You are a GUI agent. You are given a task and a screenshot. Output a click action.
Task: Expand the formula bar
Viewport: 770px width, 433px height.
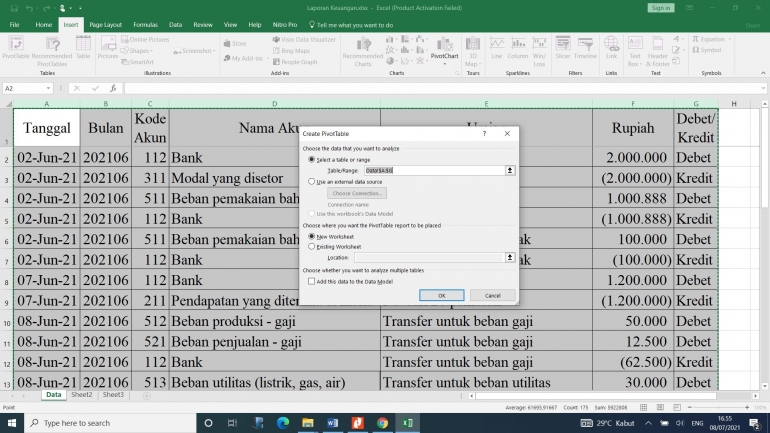pyautogui.click(x=763, y=88)
